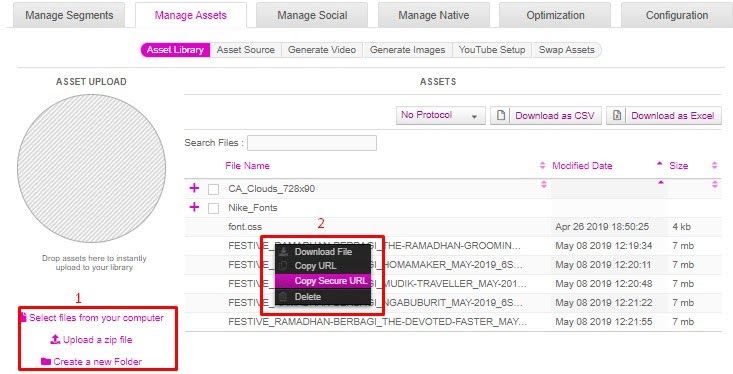733x374 pixels.
Task: Click the trash icon next to Delete
Action: tap(283, 296)
